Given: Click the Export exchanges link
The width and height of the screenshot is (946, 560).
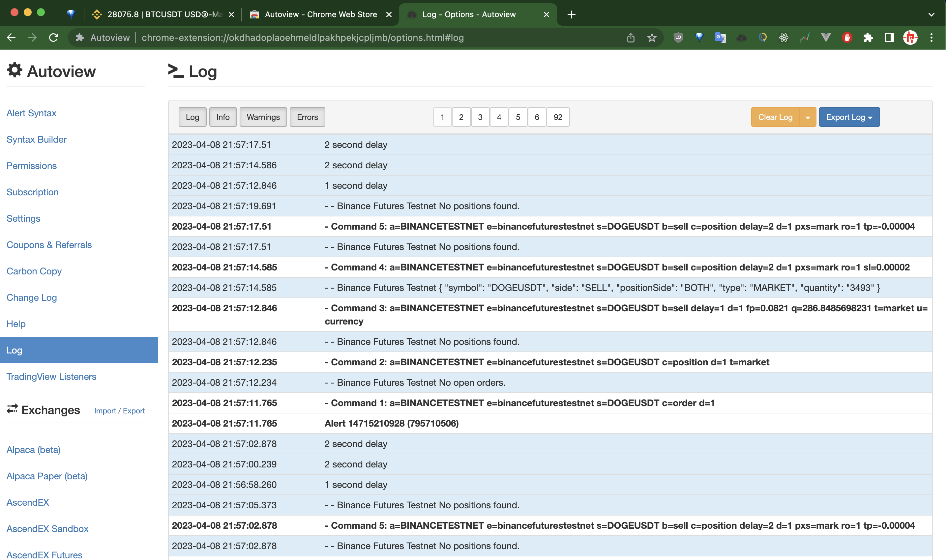Looking at the screenshot, I should [x=133, y=410].
